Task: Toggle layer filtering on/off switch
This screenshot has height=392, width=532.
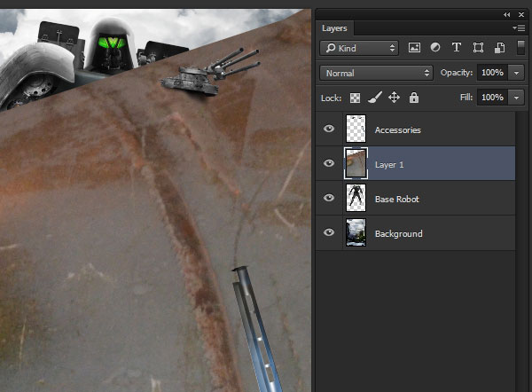Action: point(520,47)
